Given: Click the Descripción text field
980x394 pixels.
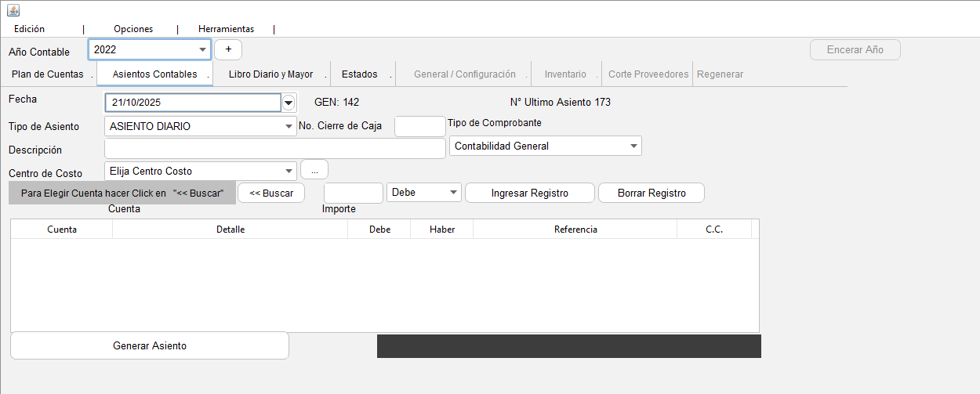Looking at the screenshot, I should 274,149.
